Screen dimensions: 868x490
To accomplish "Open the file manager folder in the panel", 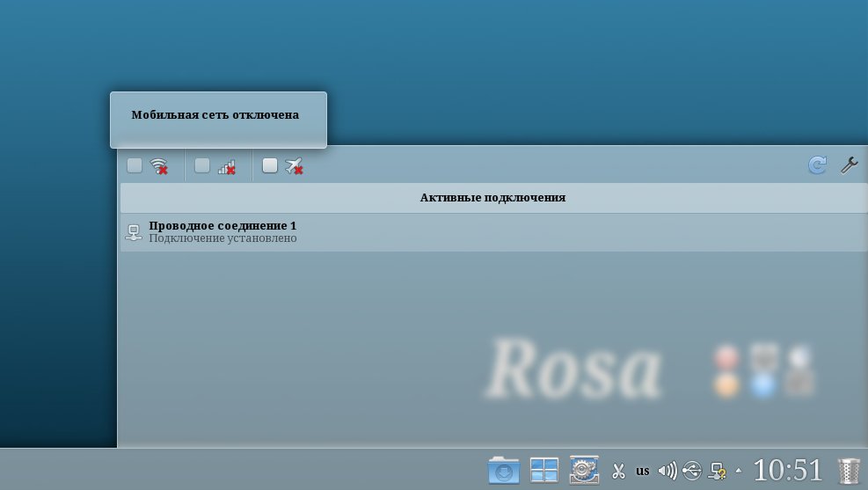I will click(x=503, y=470).
